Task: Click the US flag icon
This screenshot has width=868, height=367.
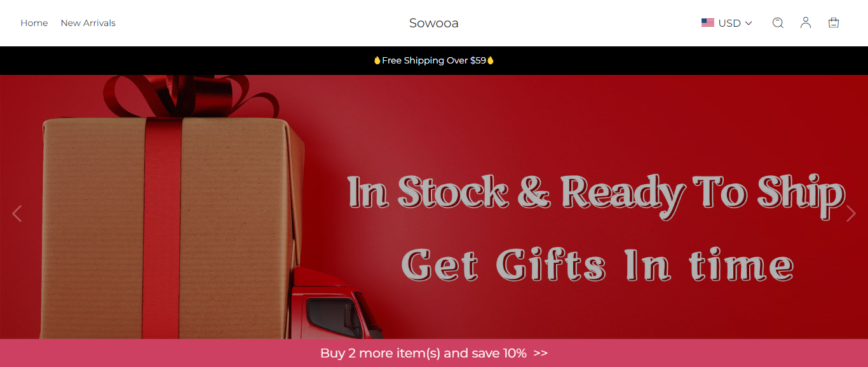Action: click(708, 23)
